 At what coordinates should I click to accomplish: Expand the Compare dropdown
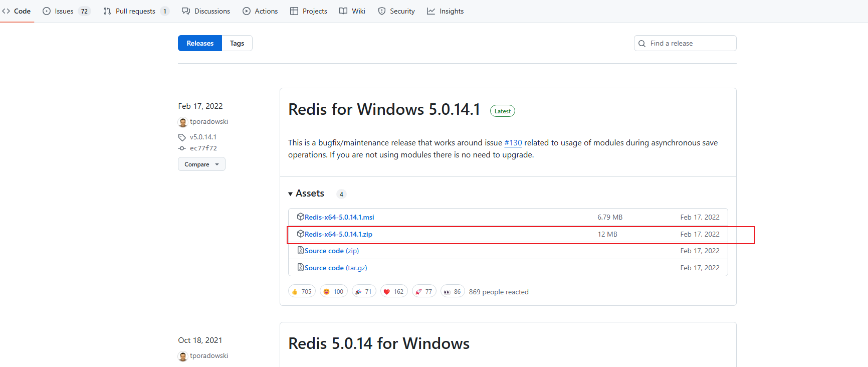coord(201,164)
